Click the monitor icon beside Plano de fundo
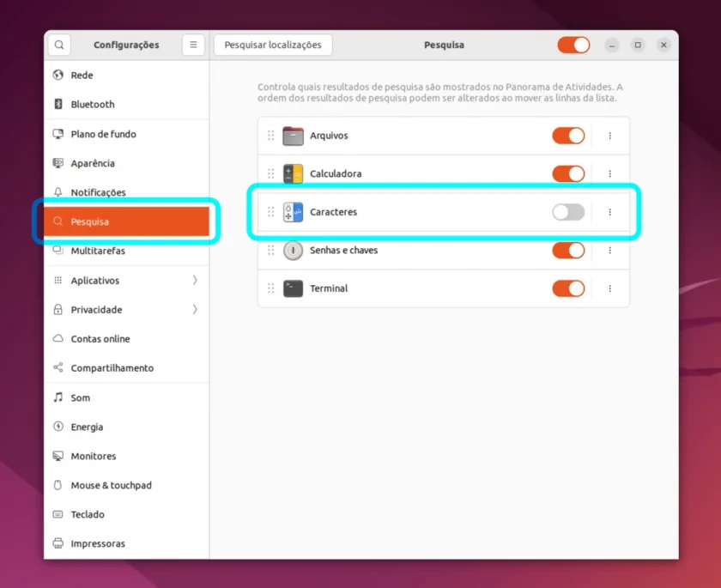721x588 pixels. tap(58, 134)
